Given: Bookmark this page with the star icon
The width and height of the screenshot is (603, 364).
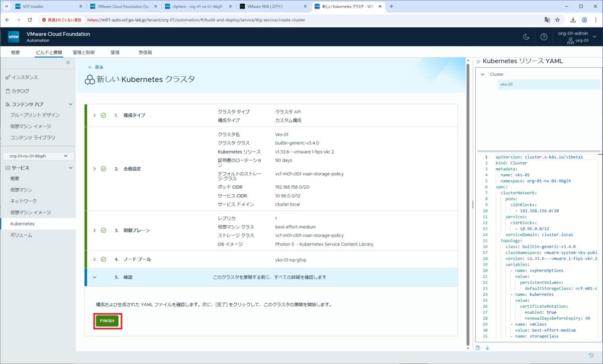Looking at the screenshot, I should pyautogui.click(x=557, y=20).
